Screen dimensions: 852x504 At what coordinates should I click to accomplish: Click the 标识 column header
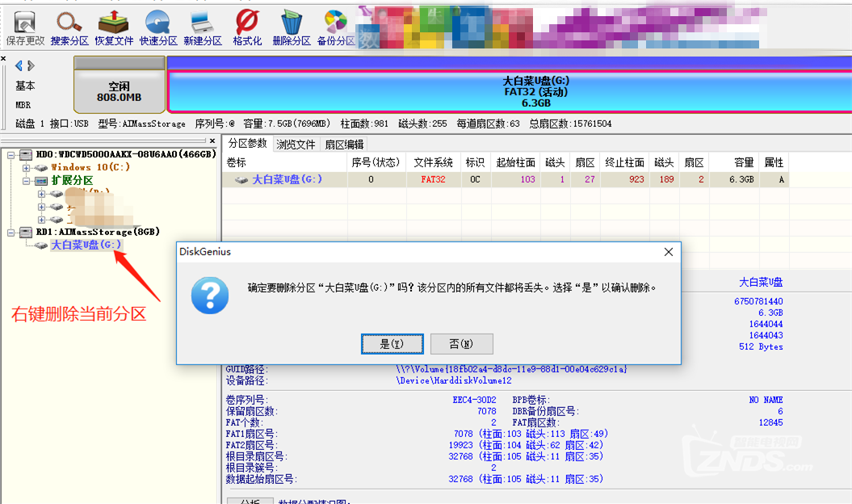[475, 162]
